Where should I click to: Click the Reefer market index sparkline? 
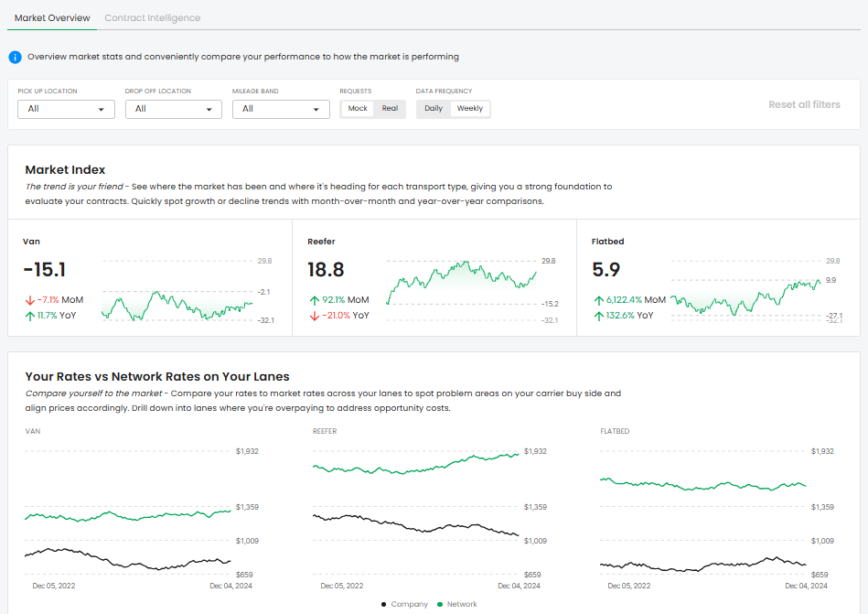462,283
